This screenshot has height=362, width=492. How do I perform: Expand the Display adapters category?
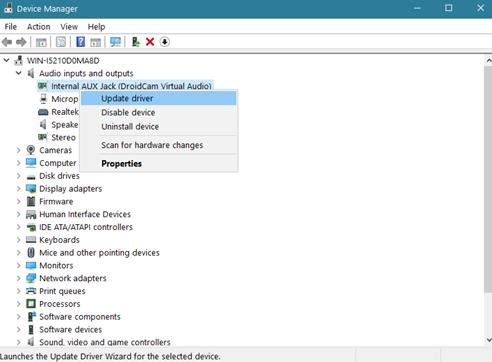tap(19, 188)
